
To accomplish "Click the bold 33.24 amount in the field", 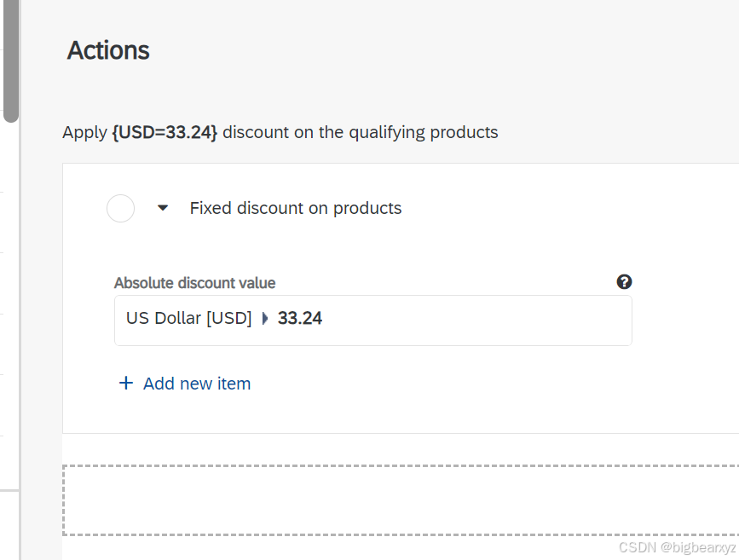I will (300, 319).
